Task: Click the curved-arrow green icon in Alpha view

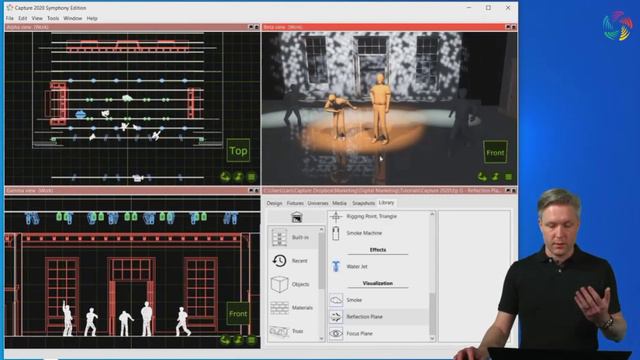Action: coord(225,176)
